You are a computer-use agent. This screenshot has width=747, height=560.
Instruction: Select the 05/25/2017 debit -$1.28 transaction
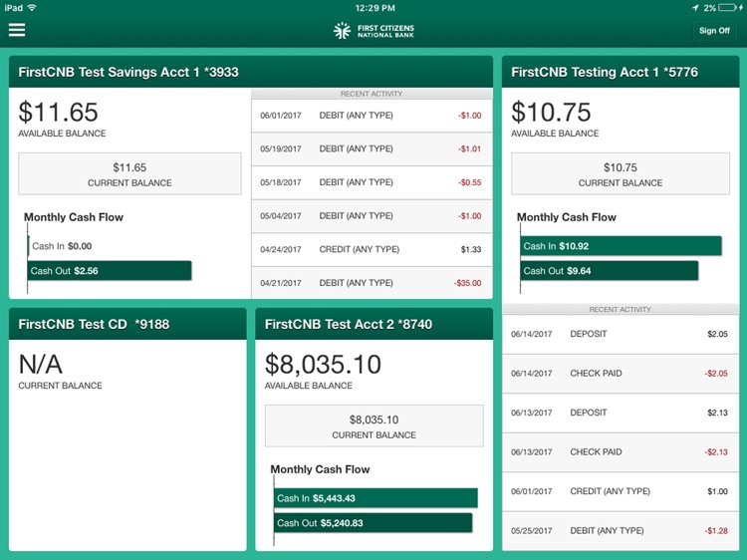coord(621,530)
